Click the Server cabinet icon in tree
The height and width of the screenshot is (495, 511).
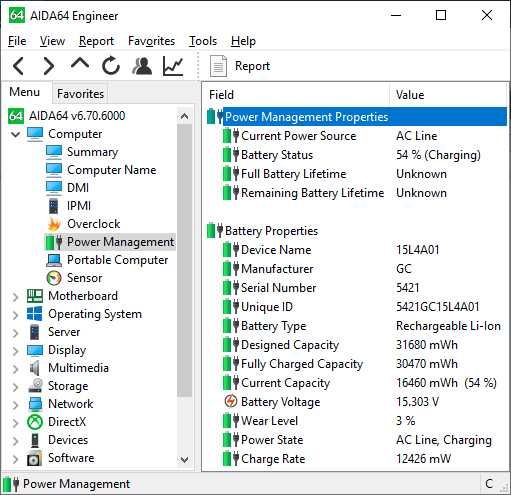pyautogui.click(x=34, y=332)
